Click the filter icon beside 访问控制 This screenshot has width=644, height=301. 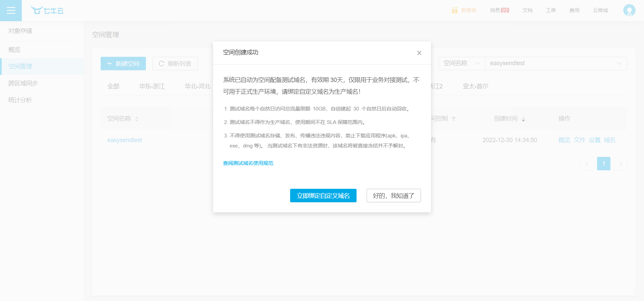point(453,119)
